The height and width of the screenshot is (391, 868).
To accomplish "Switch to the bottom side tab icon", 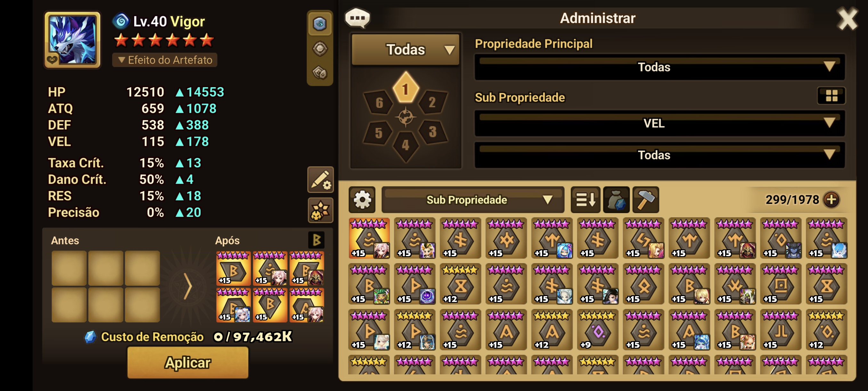I will click(320, 72).
